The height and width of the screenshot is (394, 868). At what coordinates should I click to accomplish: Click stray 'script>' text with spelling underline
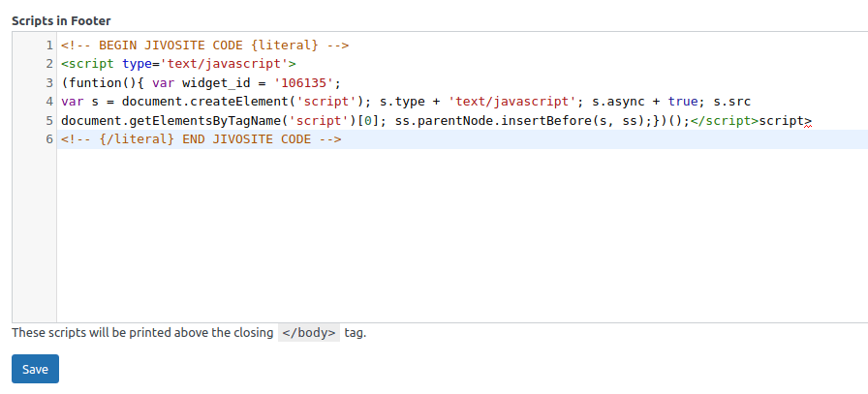pos(785,121)
